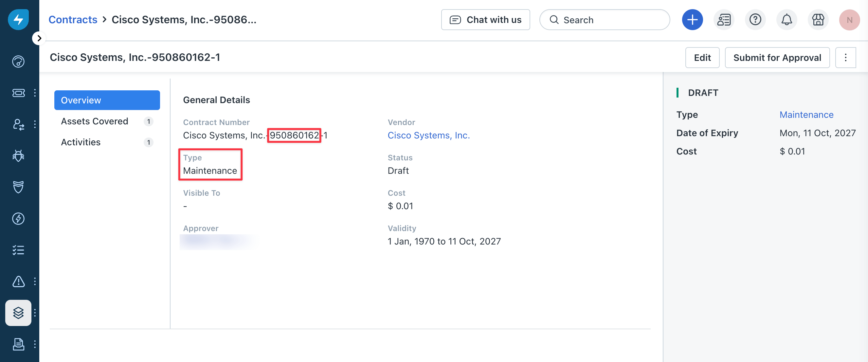
Task: Open the dashboard gauge icon in sidebar
Action: 18,62
